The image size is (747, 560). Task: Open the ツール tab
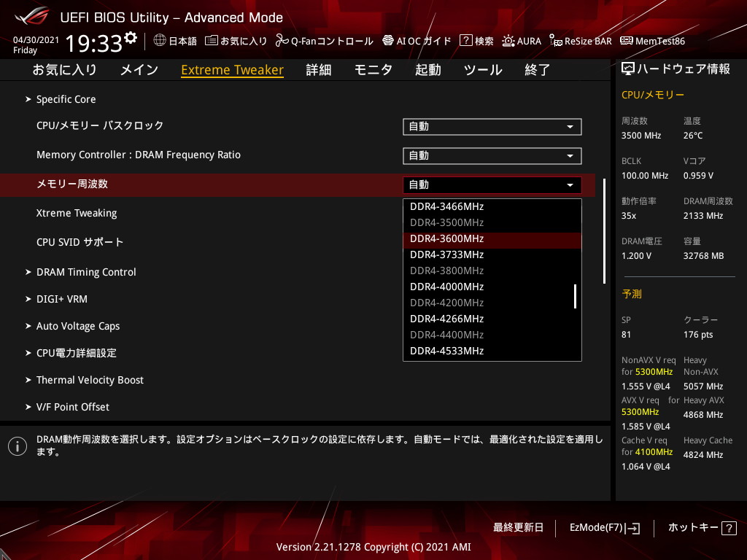tap(483, 69)
